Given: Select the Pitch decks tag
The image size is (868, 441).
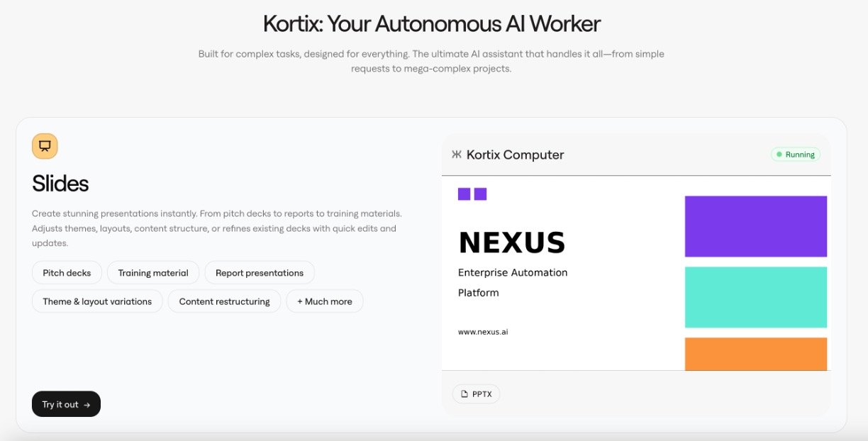Looking at the screenshot, I should (67, 273).
